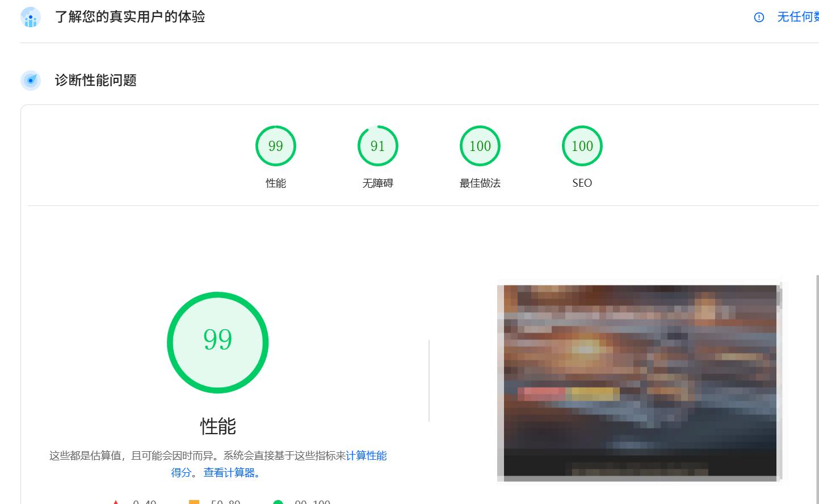Select the SEO category label

pyautogui.click(x=582, y=183)
